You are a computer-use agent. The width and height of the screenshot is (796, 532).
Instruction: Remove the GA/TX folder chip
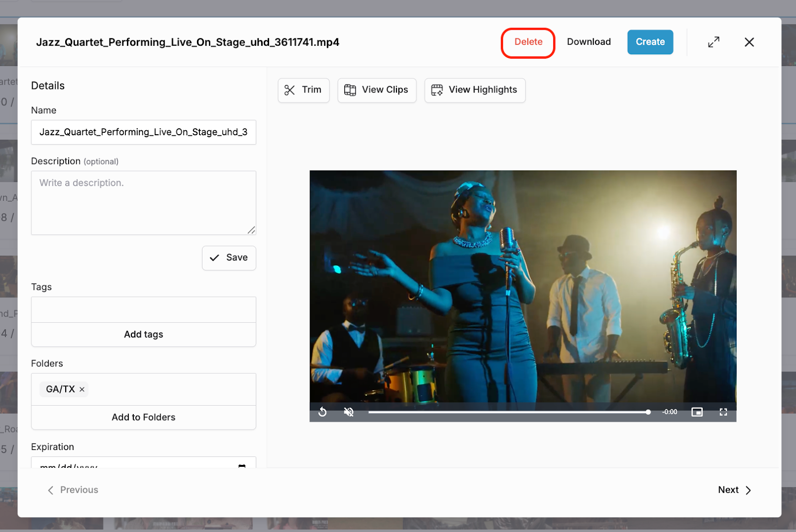[x=82, y=389]
